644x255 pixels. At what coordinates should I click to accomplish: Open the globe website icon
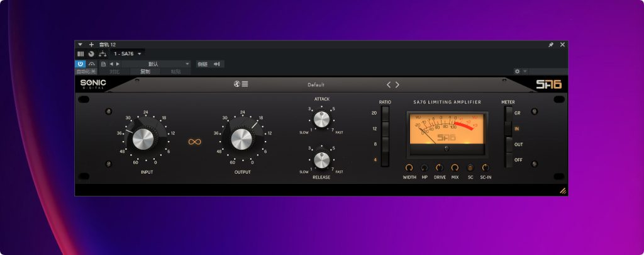(x=237, y=84)
